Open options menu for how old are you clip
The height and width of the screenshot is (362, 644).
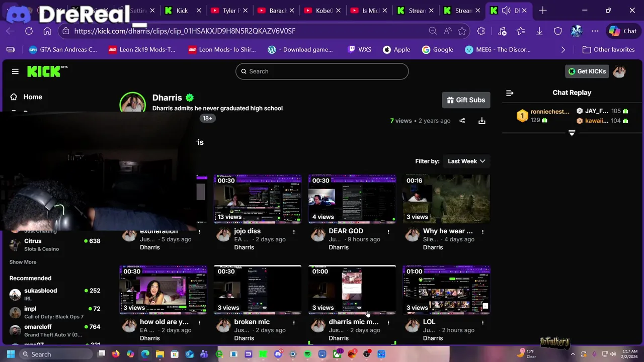[x=200, y=322]
